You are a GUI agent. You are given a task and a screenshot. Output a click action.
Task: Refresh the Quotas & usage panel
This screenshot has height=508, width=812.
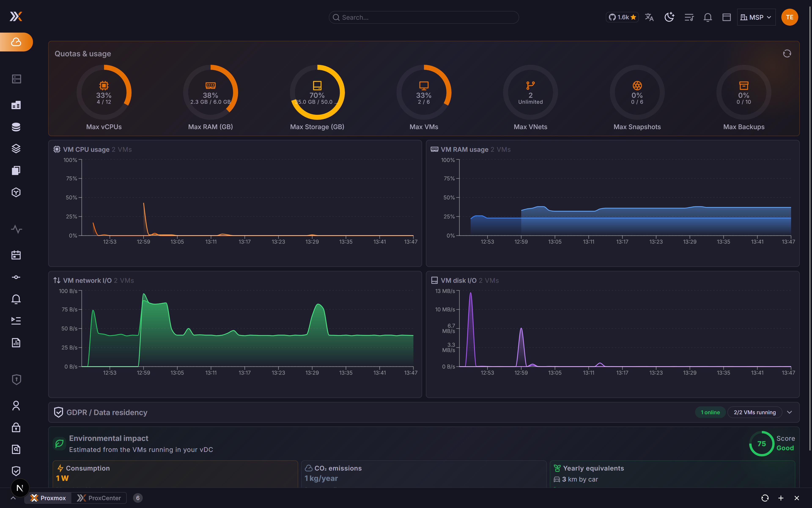pos(787,53)
